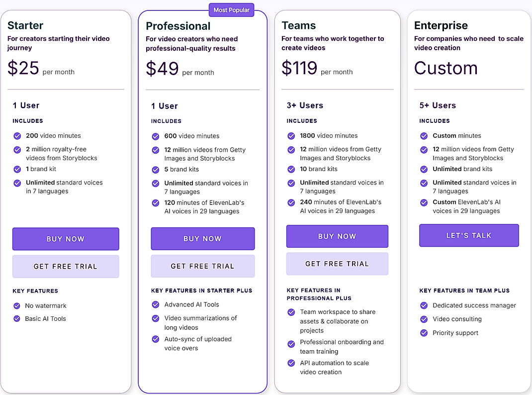Select the checkmark beside 600 video minutes
This screenshot has height=395, width=532.
point(155,136)
